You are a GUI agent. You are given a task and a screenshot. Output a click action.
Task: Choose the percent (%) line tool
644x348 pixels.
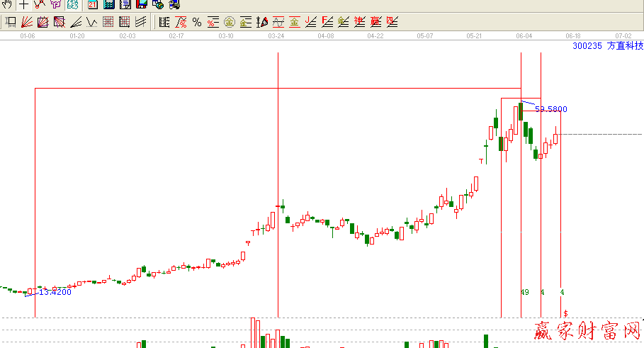point(197,22)
